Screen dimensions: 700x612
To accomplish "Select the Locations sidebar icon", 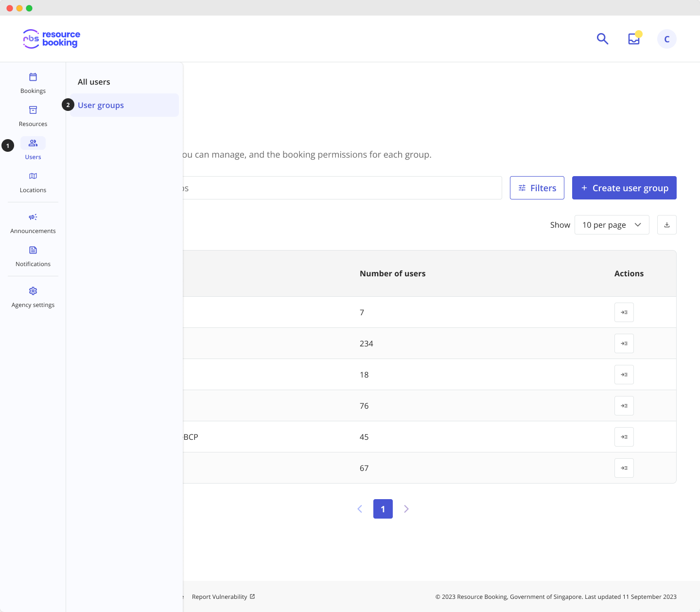I will coord(33,182).
